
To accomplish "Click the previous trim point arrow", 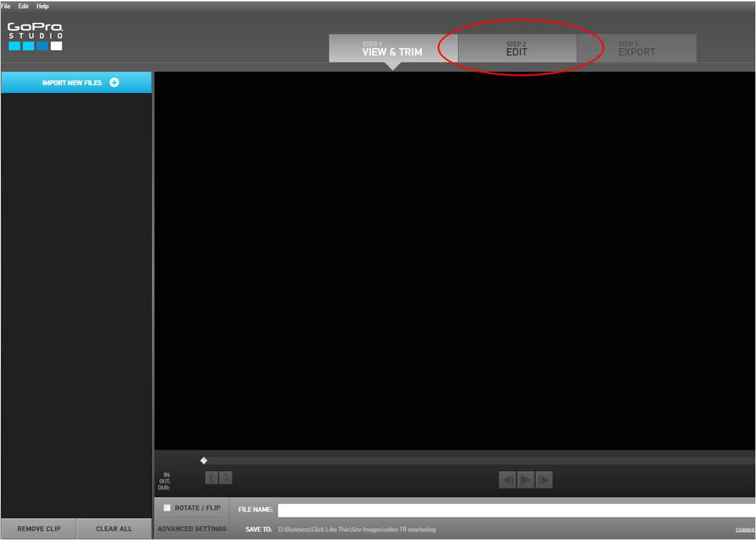I will coord(212,478).
